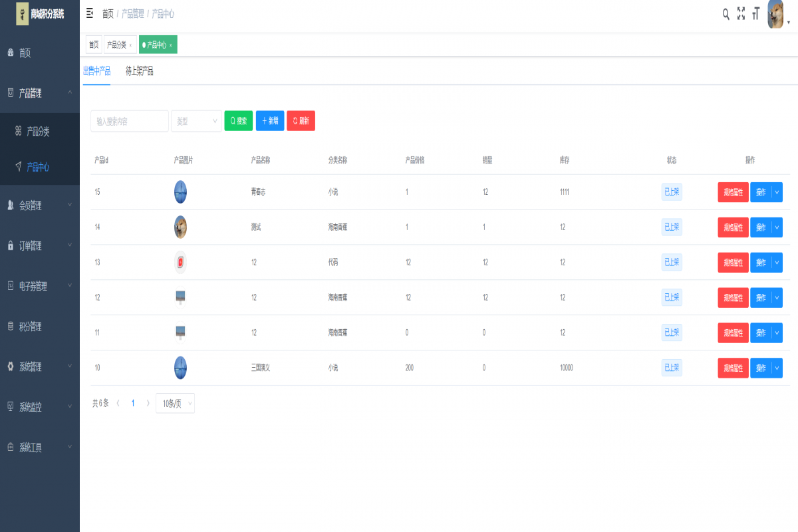798x532 pixels.
Task: Click the 订单管理 lock icon
Action: (10, 246)
